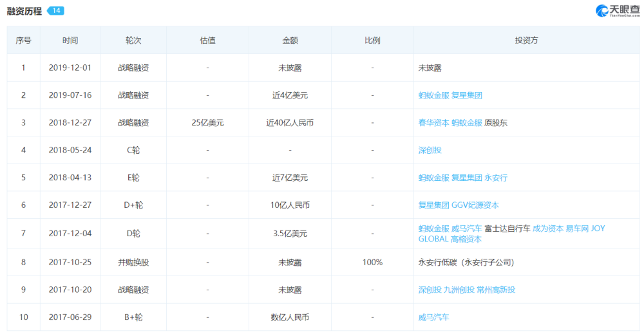Select the date cell 2017-10-20

tap(70, 290)
